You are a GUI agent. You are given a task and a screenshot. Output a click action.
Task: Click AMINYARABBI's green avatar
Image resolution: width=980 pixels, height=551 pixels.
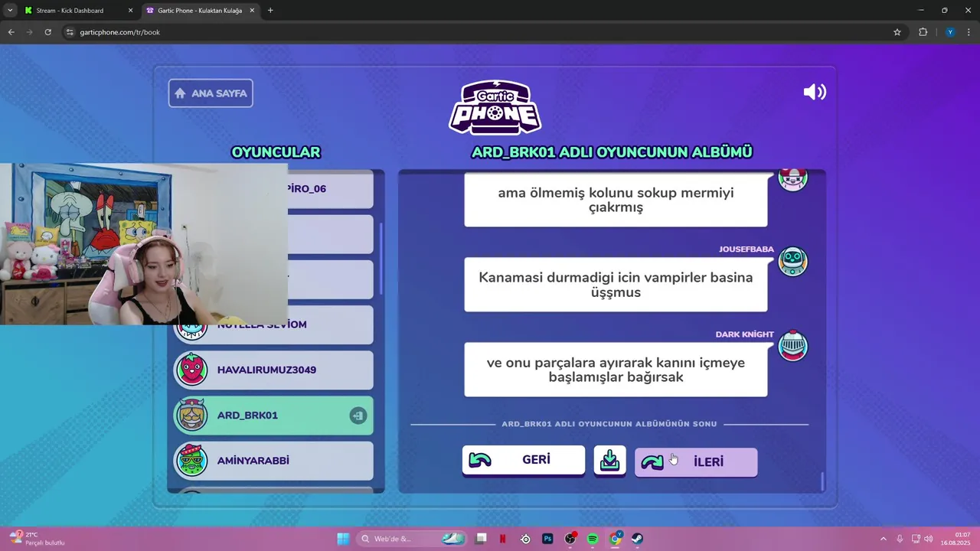coord(191,461)
